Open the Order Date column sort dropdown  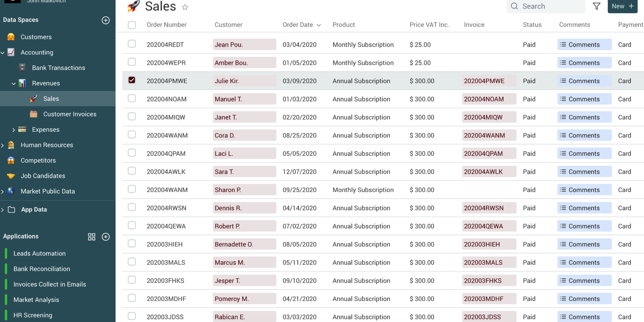[x=319, y=25]
